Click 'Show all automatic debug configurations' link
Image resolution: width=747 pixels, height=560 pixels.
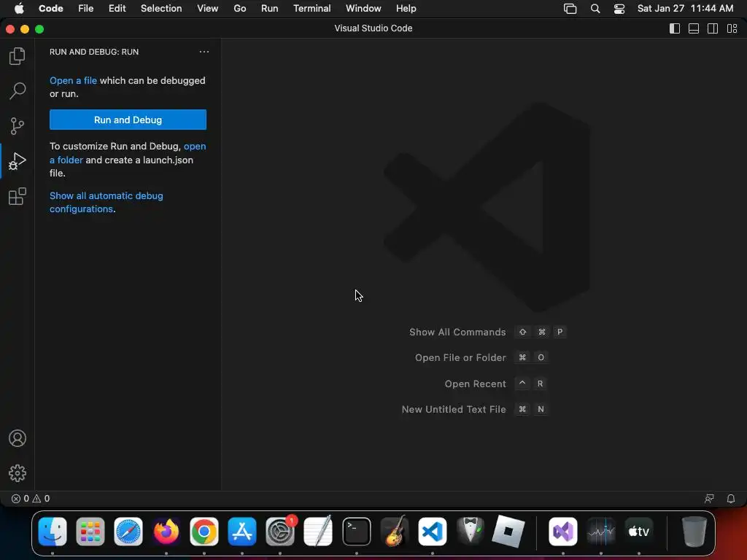[107, 203]
